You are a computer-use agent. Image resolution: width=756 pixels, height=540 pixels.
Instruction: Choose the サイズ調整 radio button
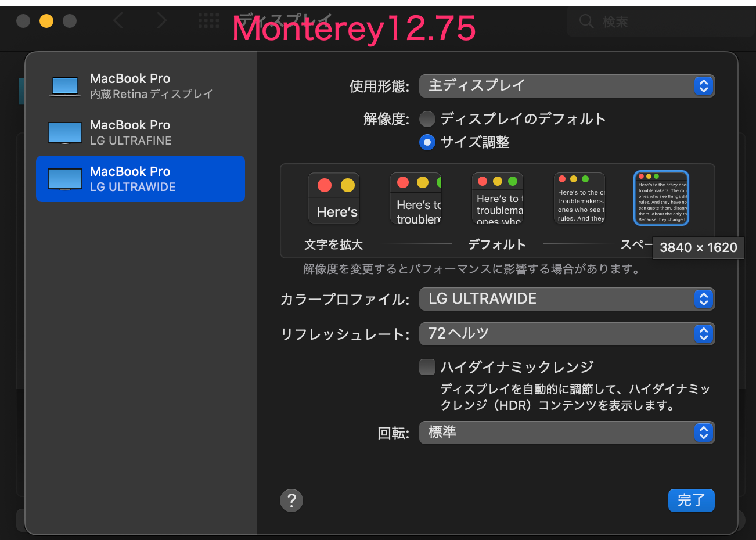coord(427,142)
